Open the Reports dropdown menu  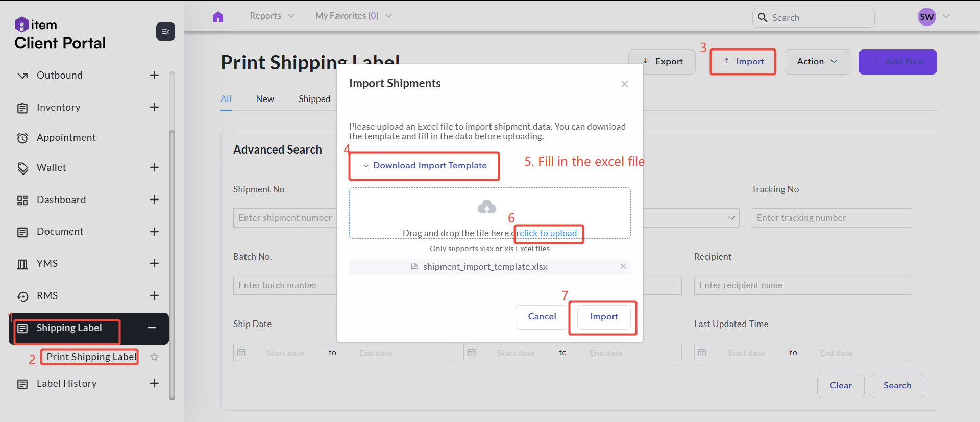272,16
